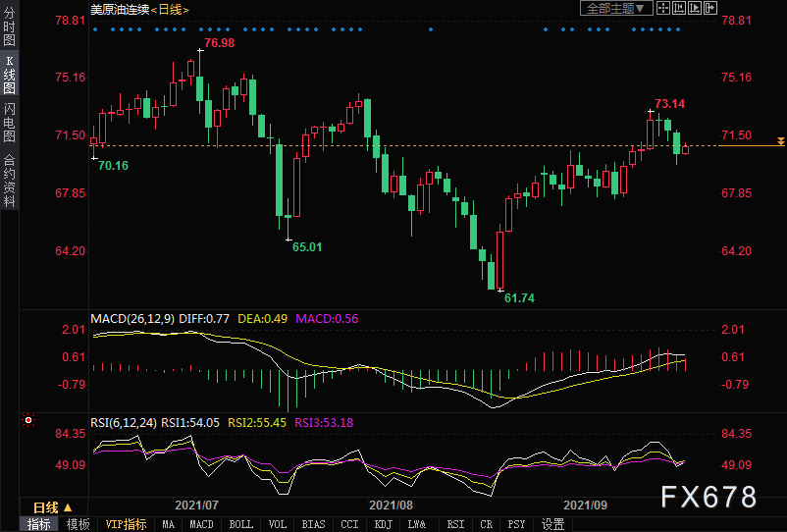Click the <日线> period label in title

(170, 9)
